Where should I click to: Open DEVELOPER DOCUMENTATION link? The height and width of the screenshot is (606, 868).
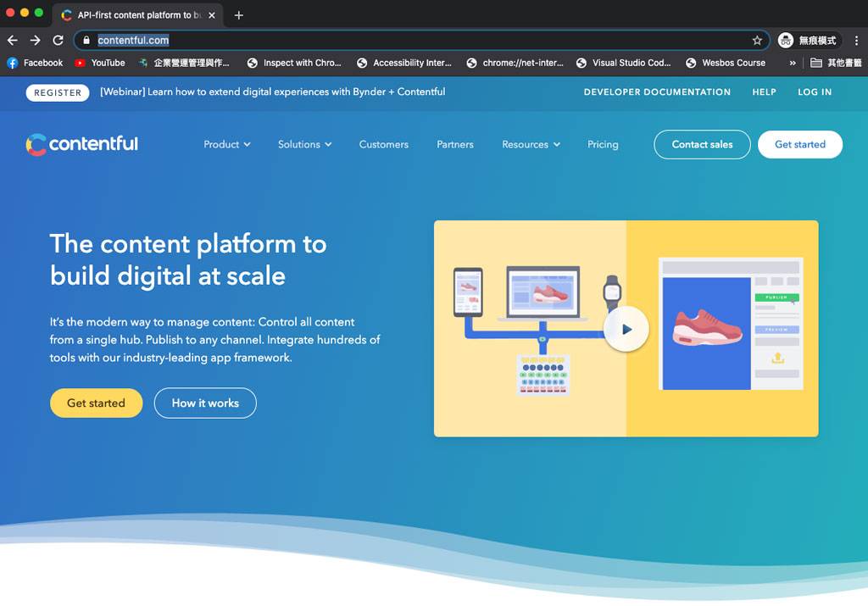coord(657,92)
